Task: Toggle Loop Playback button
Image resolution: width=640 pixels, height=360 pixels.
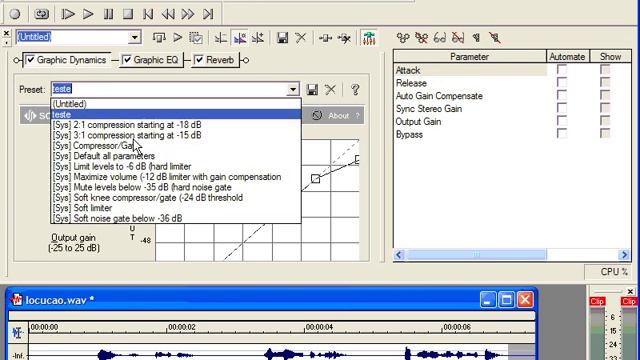Action: point(41,14)
